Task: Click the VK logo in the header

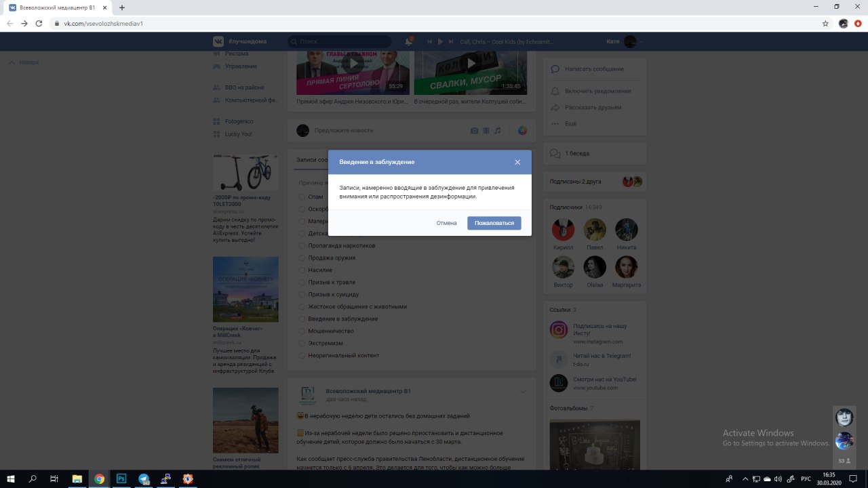Action: (218, 41)
